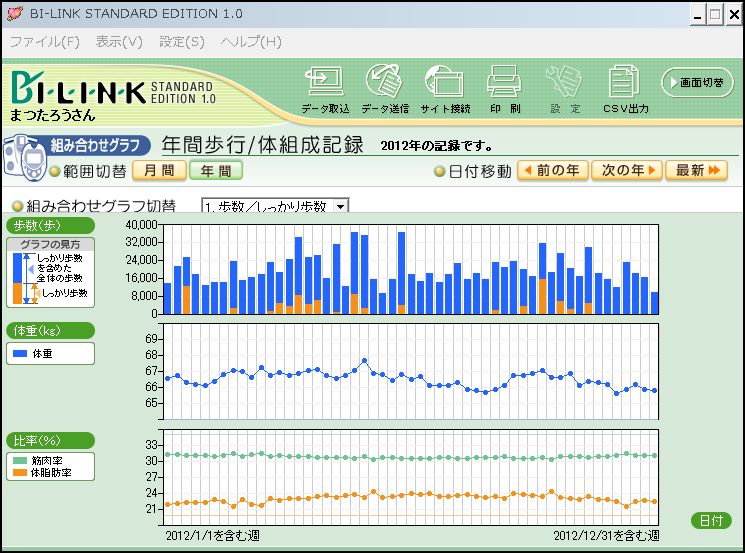The height and width of the screenshot is (553, 745).
Task: Open サイト接続 site connection icon
Action: point(445,86)
